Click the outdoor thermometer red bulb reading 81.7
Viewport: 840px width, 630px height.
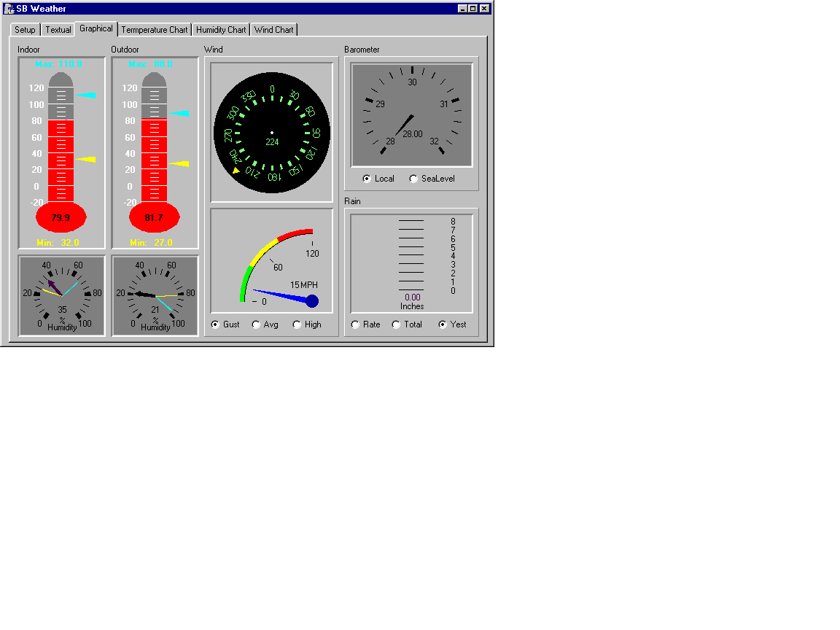coord(154,217)
